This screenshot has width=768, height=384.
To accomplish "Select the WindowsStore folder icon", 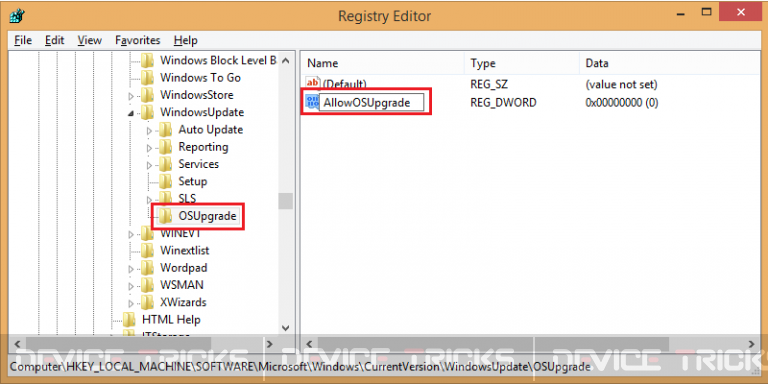I will [x=147, y=95].
